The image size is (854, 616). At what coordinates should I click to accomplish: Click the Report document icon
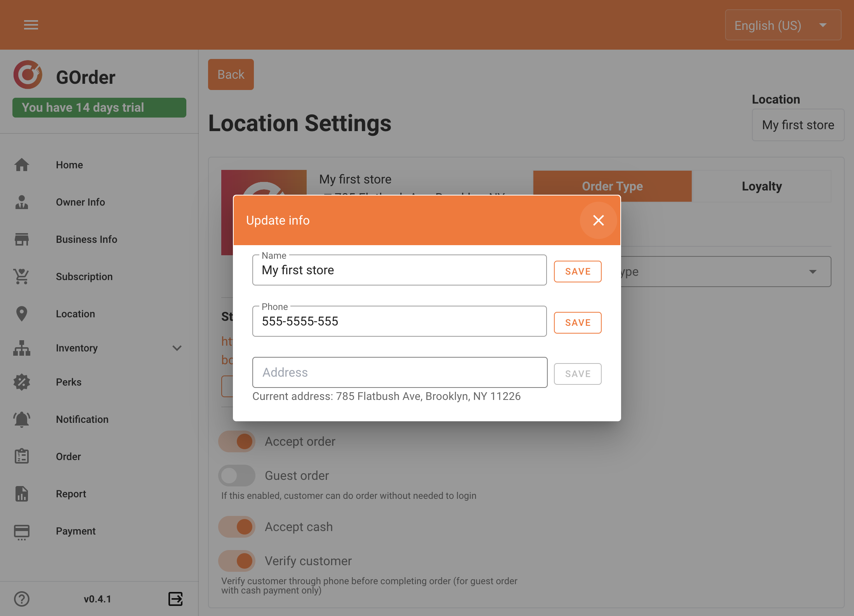point(22,494)
